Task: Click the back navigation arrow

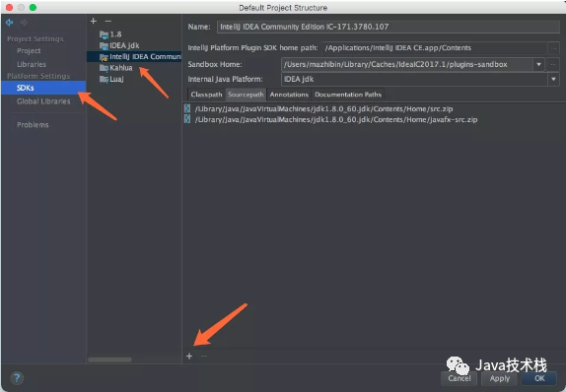Action: coord(10,23)
